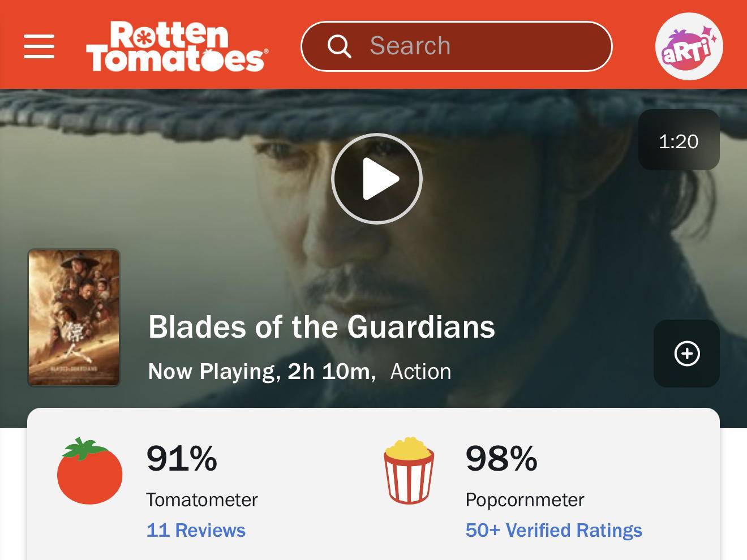Click the magnifying glass search icon
The image size is (747, 560).
339,46
